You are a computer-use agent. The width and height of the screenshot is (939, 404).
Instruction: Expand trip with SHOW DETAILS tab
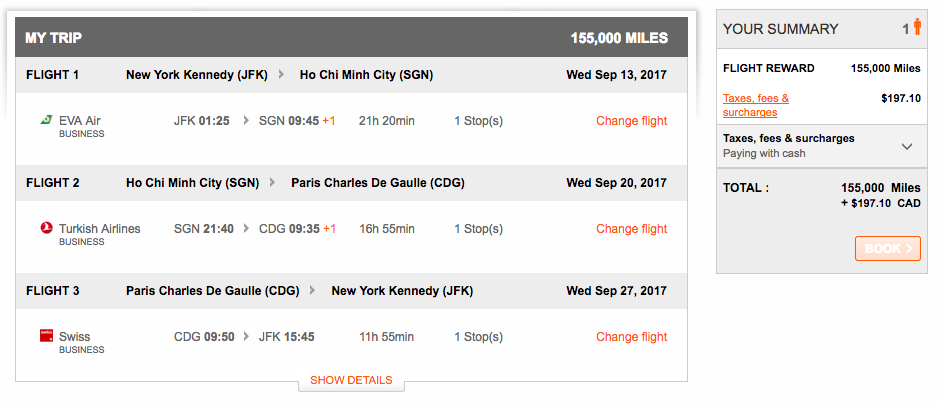tap(352, 381)
